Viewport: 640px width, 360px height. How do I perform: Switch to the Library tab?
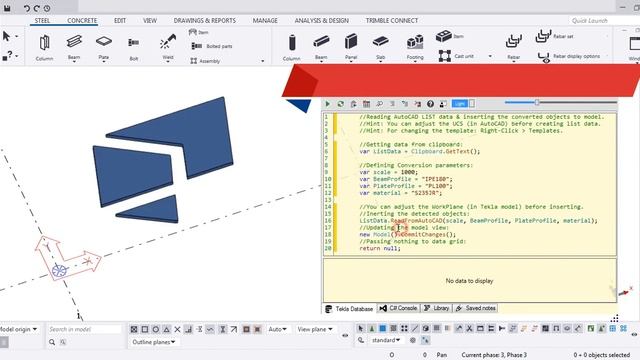tap(436, 308)
